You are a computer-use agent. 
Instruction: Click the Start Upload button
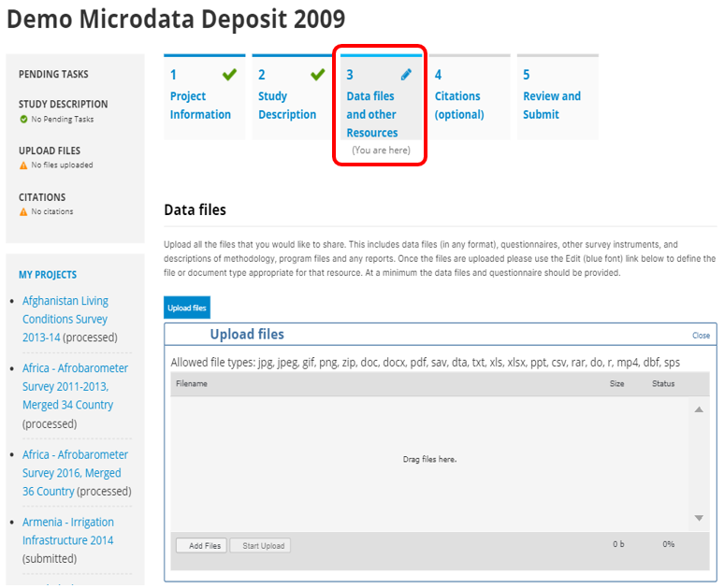click(x=260, y=546)
